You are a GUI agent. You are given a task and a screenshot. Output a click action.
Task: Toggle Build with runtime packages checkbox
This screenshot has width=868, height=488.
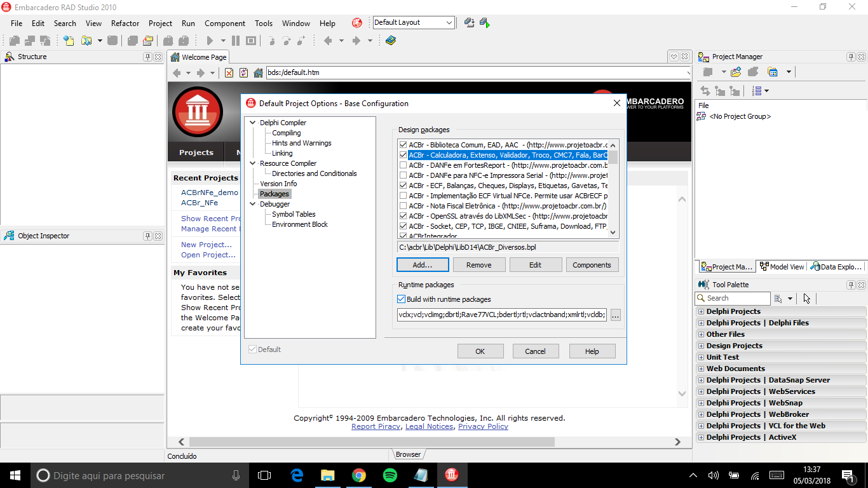pos(401,299)
